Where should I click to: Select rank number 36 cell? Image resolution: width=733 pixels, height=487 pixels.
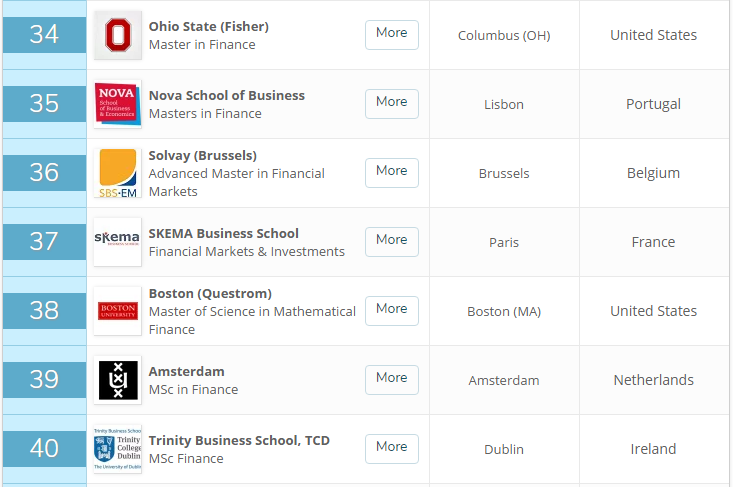[44, 173]
